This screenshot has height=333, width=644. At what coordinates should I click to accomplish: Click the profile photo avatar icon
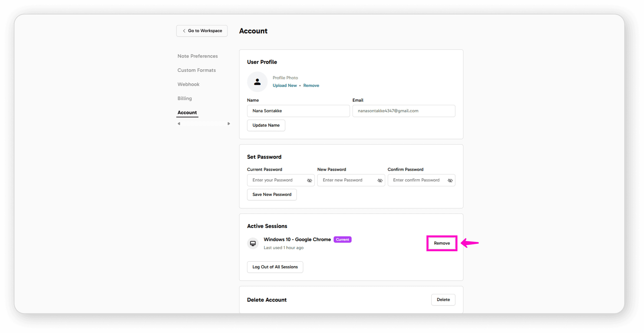257,82
